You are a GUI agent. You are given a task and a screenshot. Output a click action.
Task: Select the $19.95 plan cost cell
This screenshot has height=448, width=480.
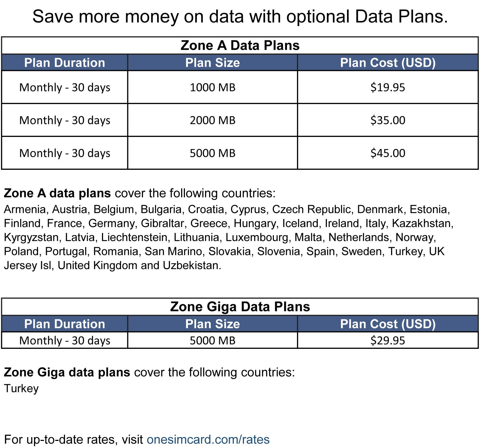[x=388, y=87]
